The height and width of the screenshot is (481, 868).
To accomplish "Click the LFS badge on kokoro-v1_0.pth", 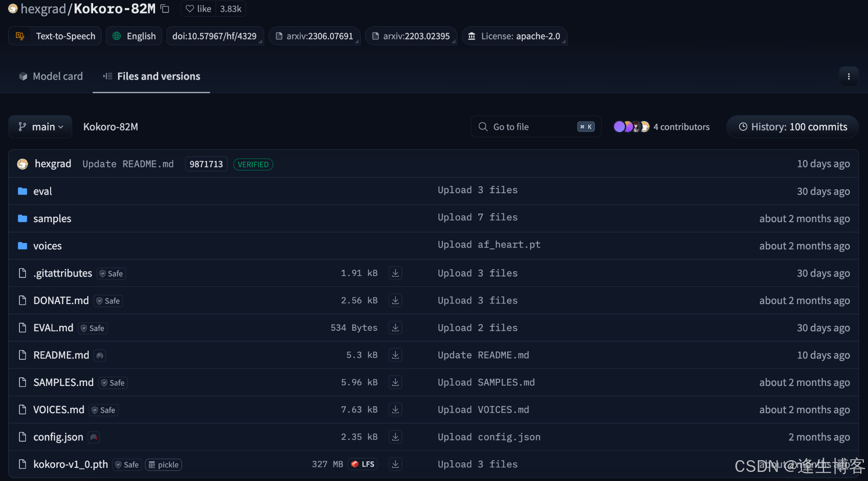I will (363, 464).
